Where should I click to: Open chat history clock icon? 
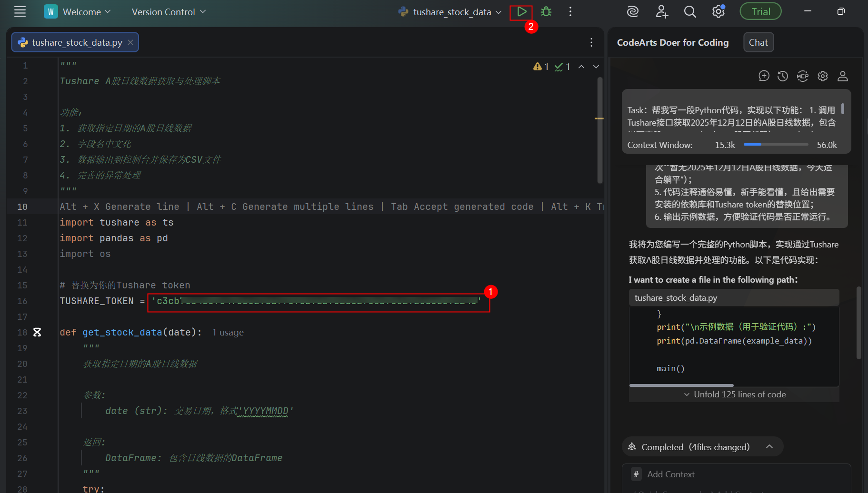pos(783,76)
